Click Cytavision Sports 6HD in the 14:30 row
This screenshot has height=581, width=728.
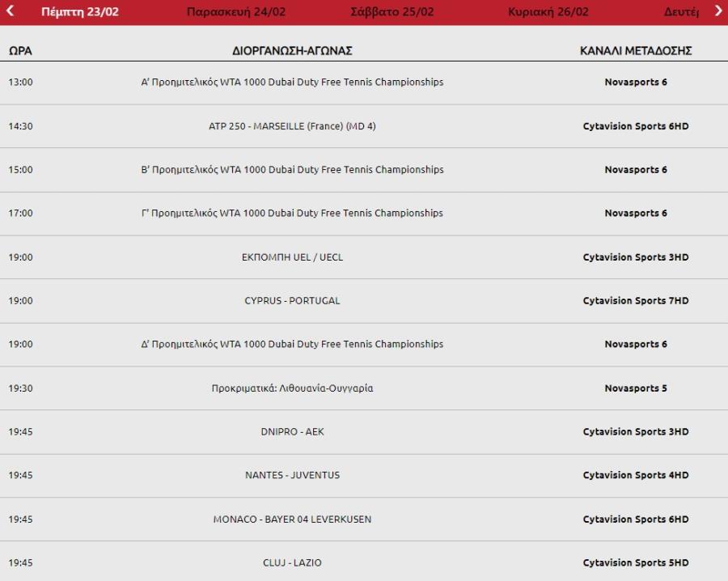(x=636, y=126)
